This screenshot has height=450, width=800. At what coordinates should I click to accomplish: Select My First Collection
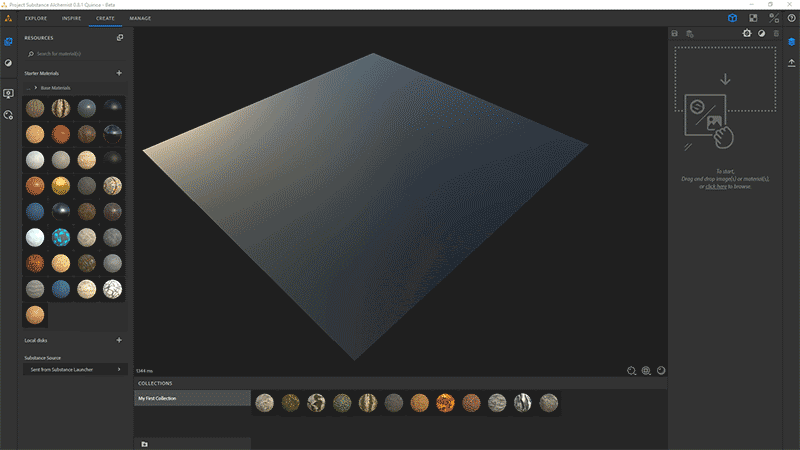click(192, 398)
